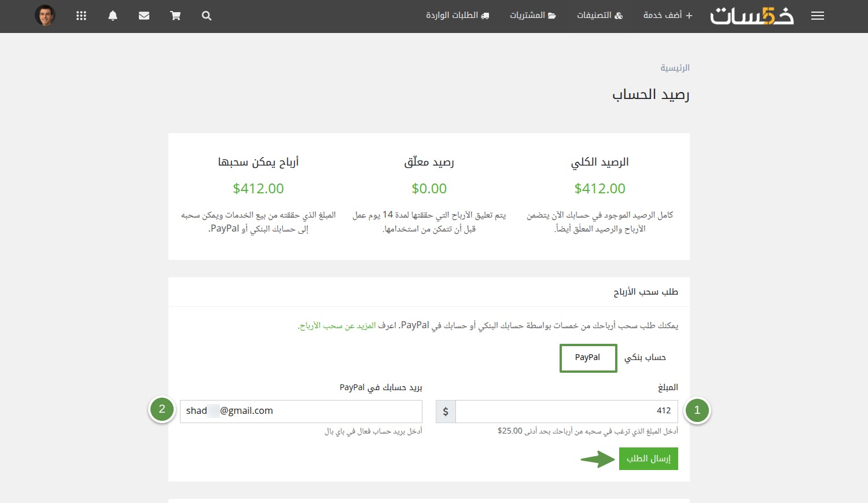Switch to the حساب بنكي tab
This screenshot has width=868, height=503.
[645, 358]
